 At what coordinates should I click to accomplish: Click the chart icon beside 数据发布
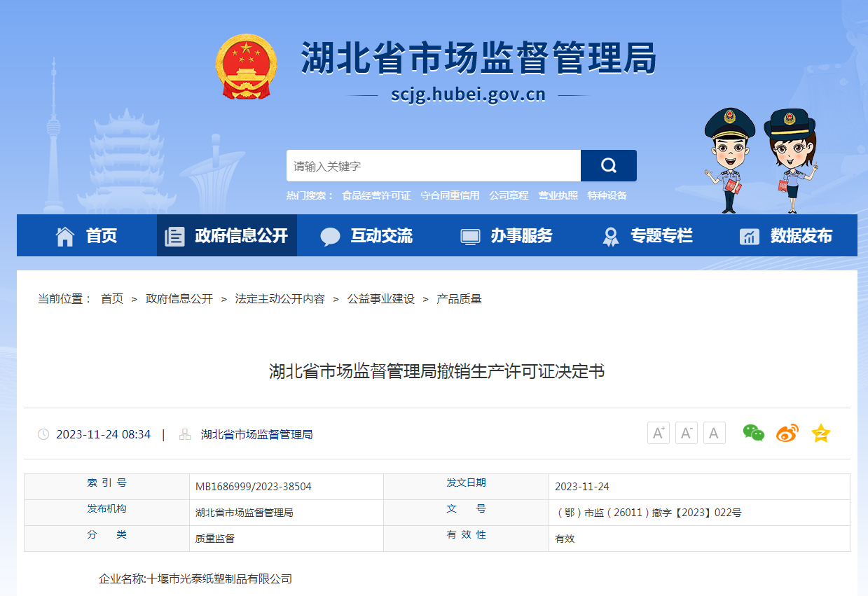point(750,237)
